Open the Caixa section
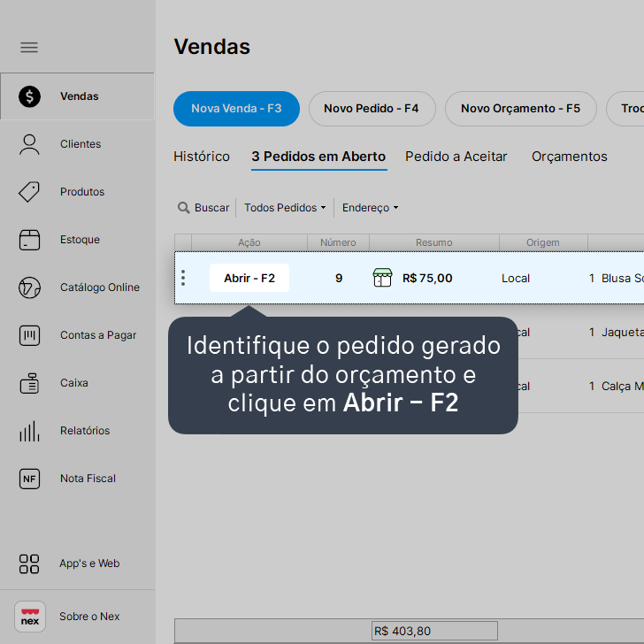 click(77, 383)
